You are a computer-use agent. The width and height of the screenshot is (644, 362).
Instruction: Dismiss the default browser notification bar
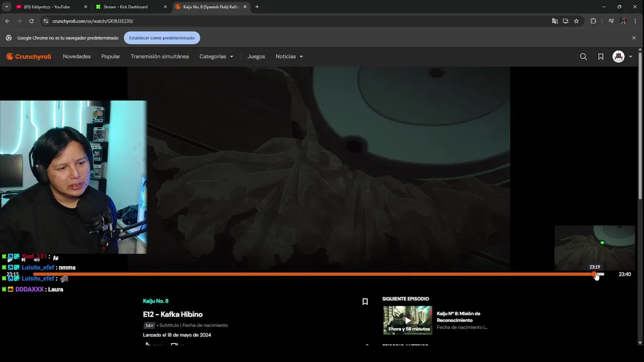[x=634, y=38]
